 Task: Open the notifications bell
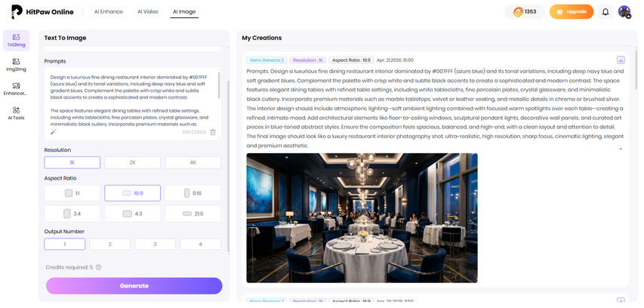(605, 12)
